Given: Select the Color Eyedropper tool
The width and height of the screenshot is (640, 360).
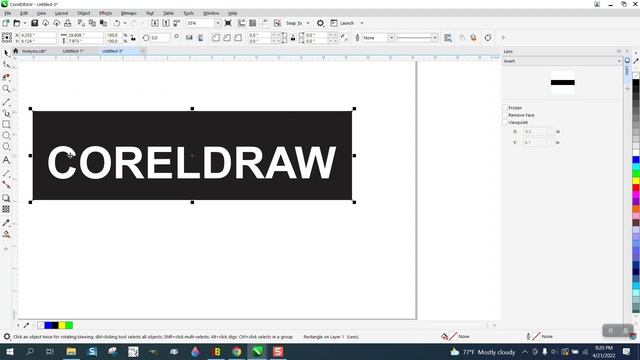Looking at the screenshot, I should 6,223.
